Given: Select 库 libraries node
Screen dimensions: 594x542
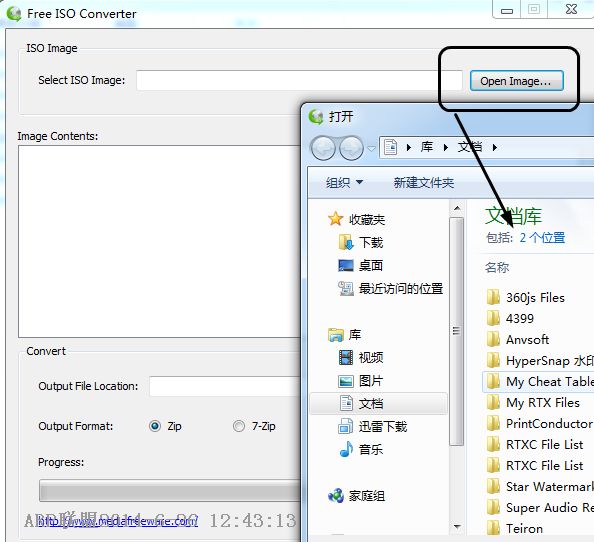Looking at the screenshot, I should click(344, 335).
